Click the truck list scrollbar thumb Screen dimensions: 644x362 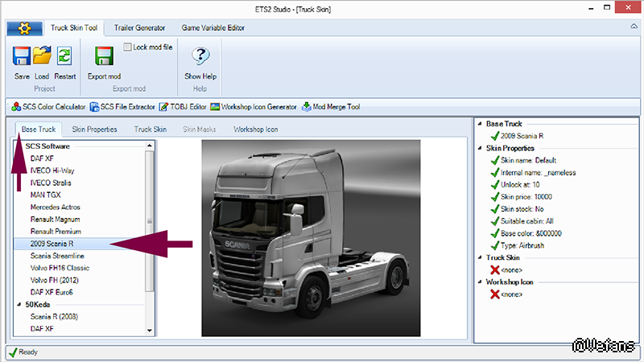(150, 221)
